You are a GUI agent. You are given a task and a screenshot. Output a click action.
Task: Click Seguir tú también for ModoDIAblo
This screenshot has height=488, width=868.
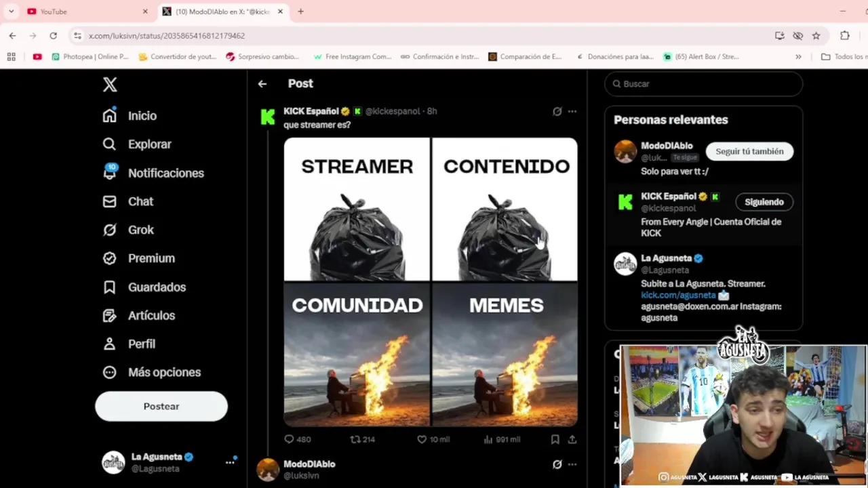(749, 151)
